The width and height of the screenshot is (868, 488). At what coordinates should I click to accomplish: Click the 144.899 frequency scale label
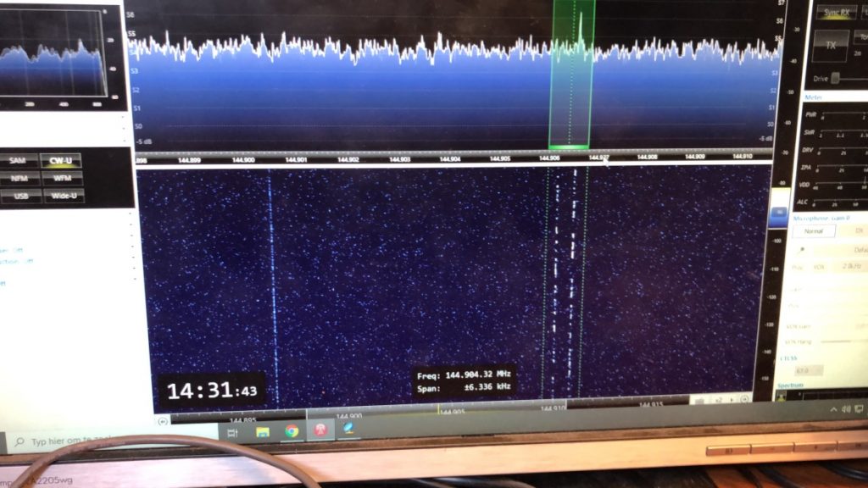click(x=189, y=160)
